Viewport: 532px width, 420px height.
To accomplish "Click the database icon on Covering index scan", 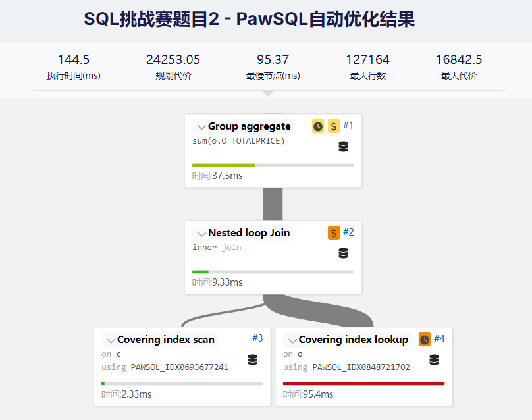I will (253, 360).
